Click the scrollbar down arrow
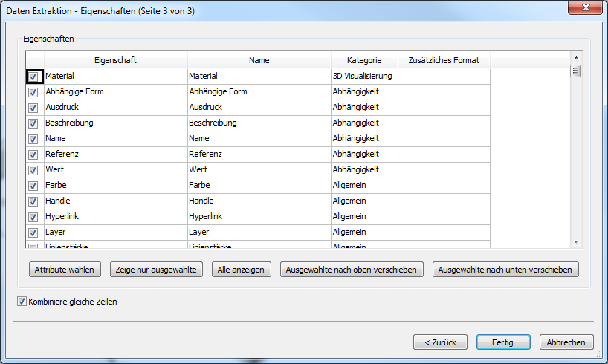Viewport: 608px width, 364px height. (x=575, y=242)
